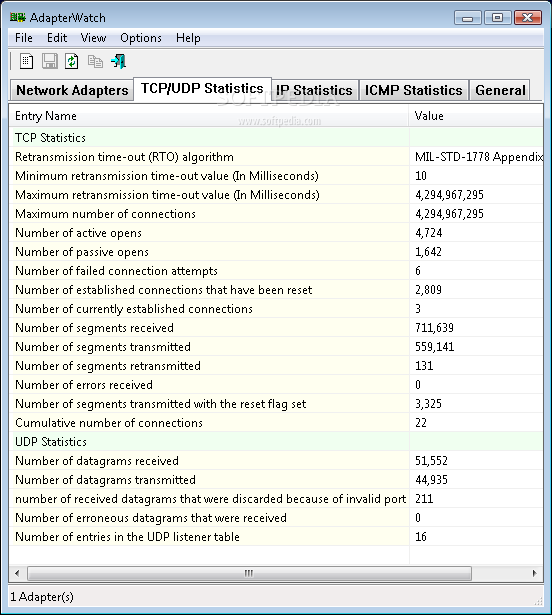Click the value 3,325

pos(428,404)
